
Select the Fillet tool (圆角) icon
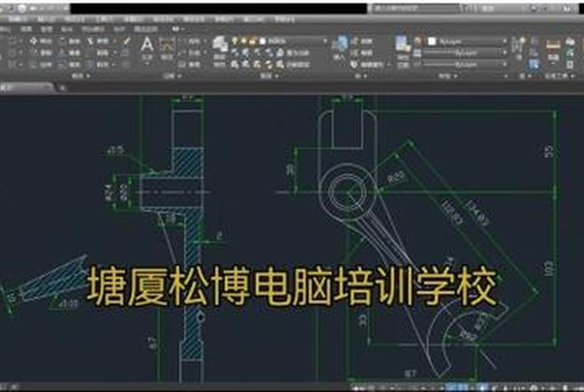tap(90, 53)
